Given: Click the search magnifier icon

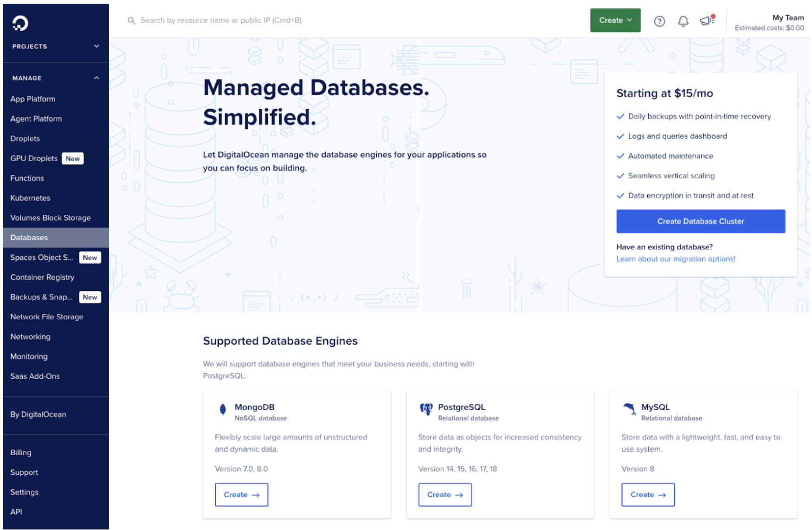Looking at the screenshot, I should click(131, 20).
